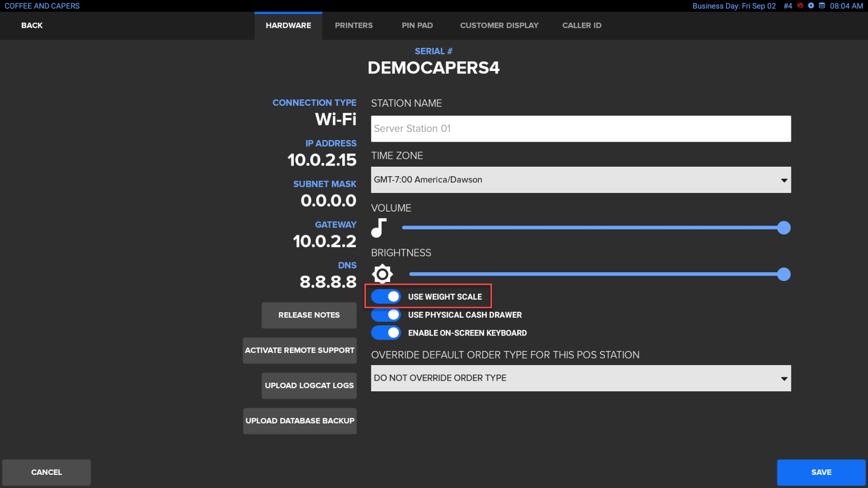Open the PIN Pad tab
Screen dimensions: 868x488
pyautogui.click(x=417, y=26)
